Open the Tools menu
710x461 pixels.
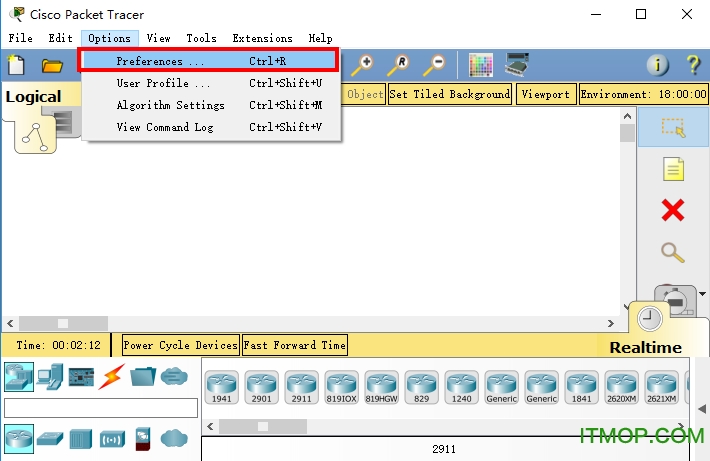[201, 38]
